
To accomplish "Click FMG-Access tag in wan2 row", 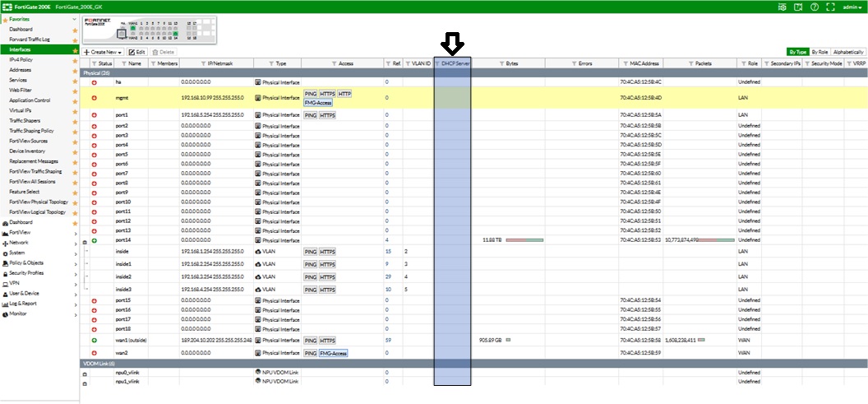I will tap(333, 353).
